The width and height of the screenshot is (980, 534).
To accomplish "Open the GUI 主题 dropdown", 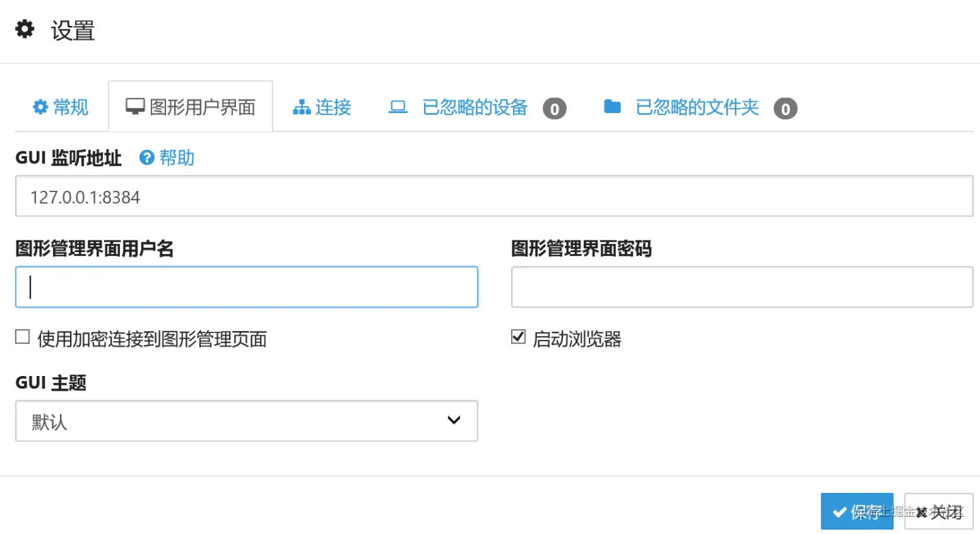I will click(246, 421).
